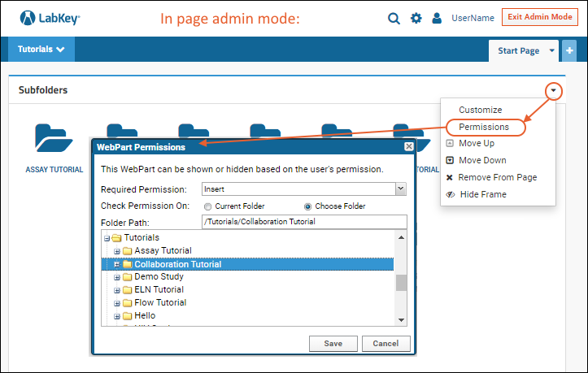Click the Tutorials folder icon in tree
The height and width of the screenshot is (373, 588).
click(x=116, y=237)
